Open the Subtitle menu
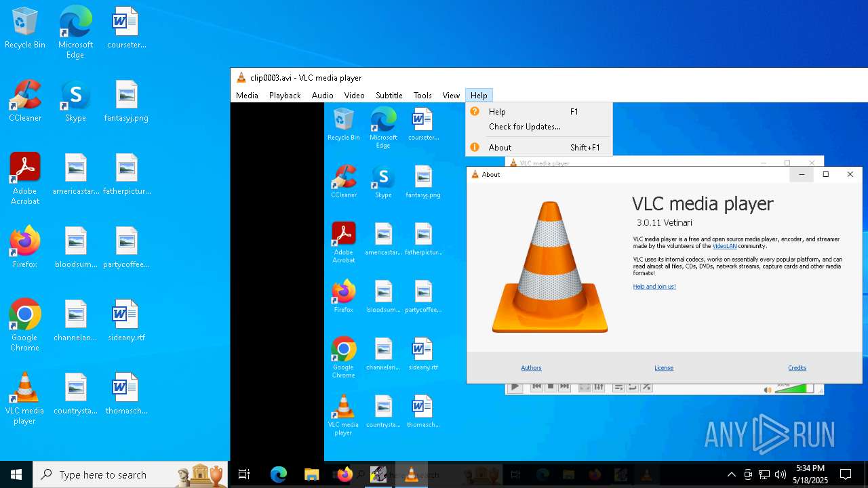868x488 pixels. pyautogui.click(x=389, y=96)
